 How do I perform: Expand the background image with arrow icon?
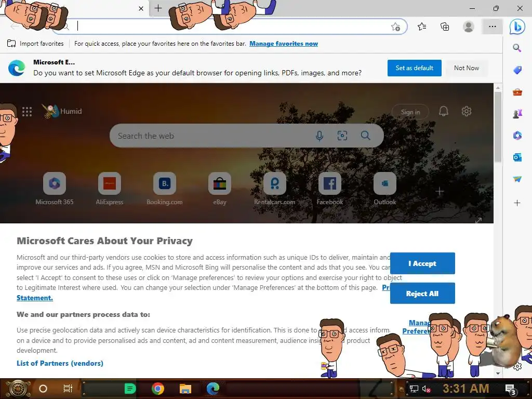tap(478, 220)
